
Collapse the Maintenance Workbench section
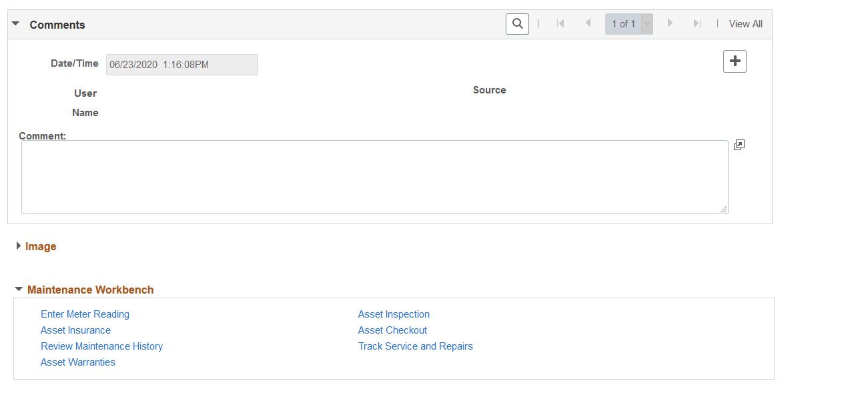tap(19, 289)
